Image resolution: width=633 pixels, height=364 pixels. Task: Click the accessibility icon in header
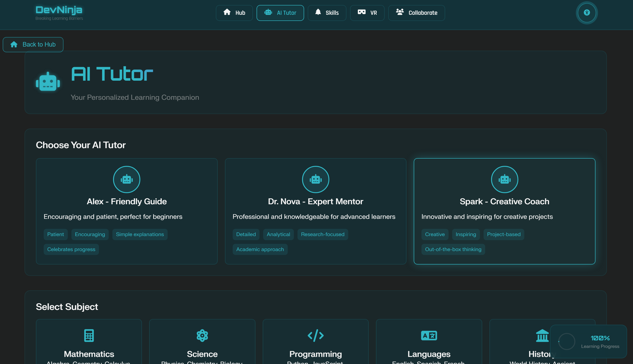pos(586,12)
